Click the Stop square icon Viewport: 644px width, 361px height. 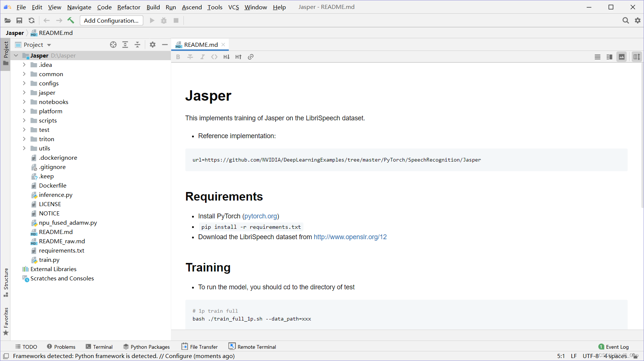pyautogui.click(x=176, y=20)
